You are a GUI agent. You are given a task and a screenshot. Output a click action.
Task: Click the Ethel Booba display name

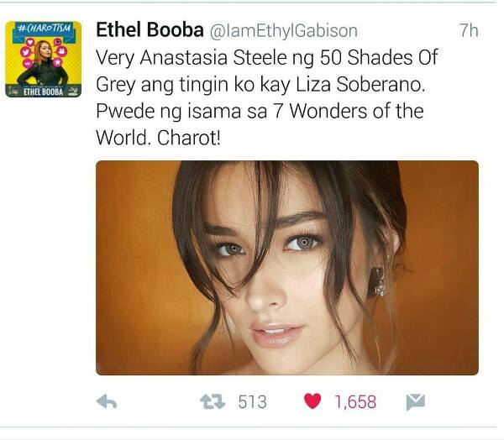150,29
